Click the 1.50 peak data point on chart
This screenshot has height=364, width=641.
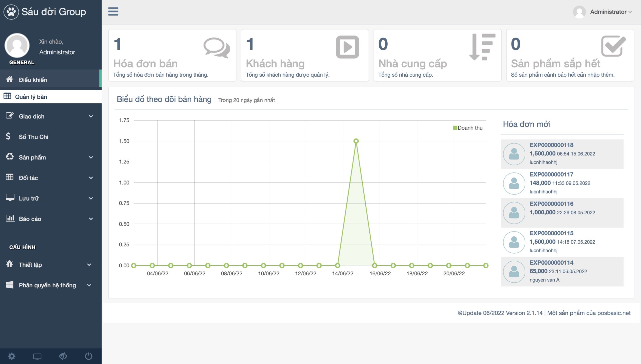coord(356,141)
